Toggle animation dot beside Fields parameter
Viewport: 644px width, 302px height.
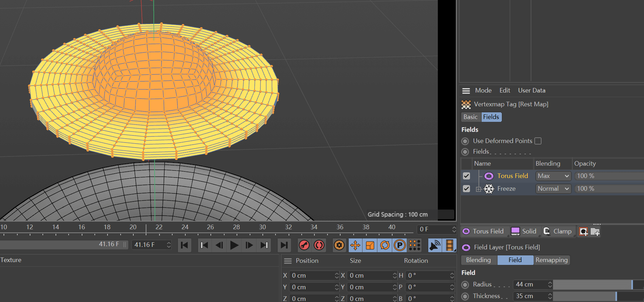(465, 152)
